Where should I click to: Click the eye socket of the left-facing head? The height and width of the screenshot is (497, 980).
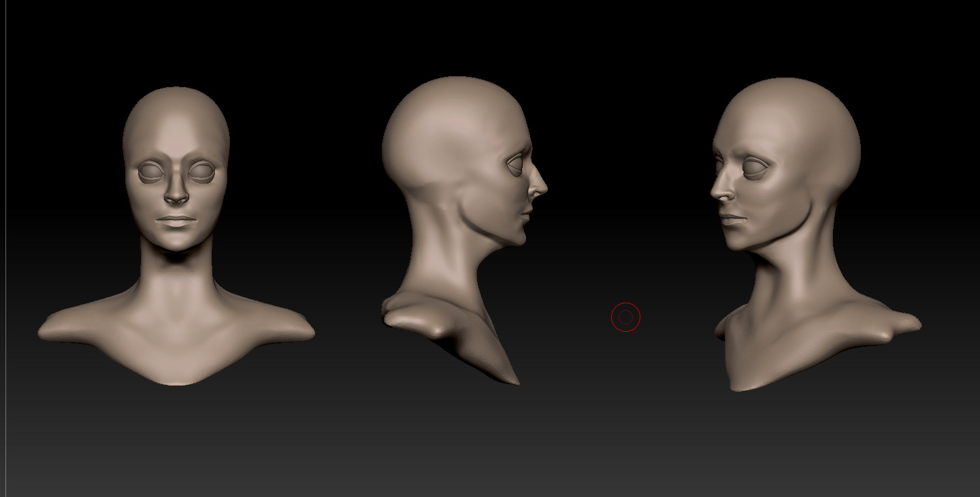[x=755, y=167]
